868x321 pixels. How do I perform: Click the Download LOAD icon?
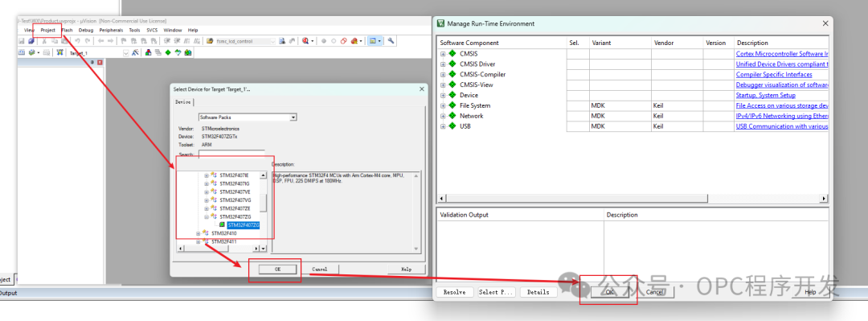pyautogui.click(x=59, y=52)
